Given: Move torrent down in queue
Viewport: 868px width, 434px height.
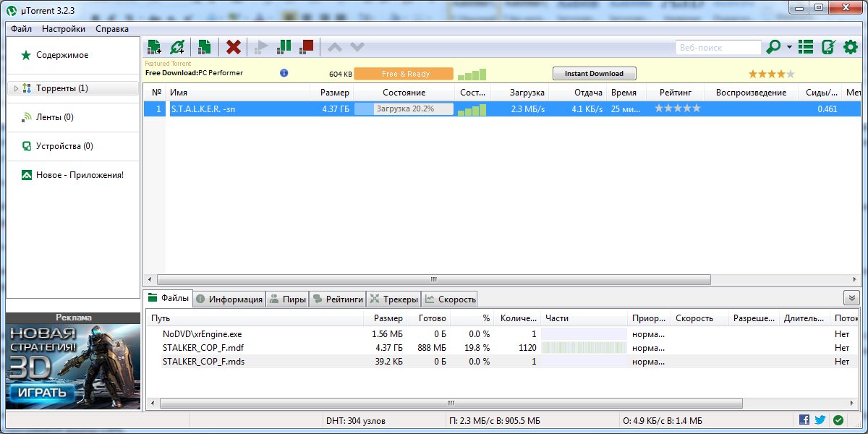Looking at the screenshot, I should [357, 47].
